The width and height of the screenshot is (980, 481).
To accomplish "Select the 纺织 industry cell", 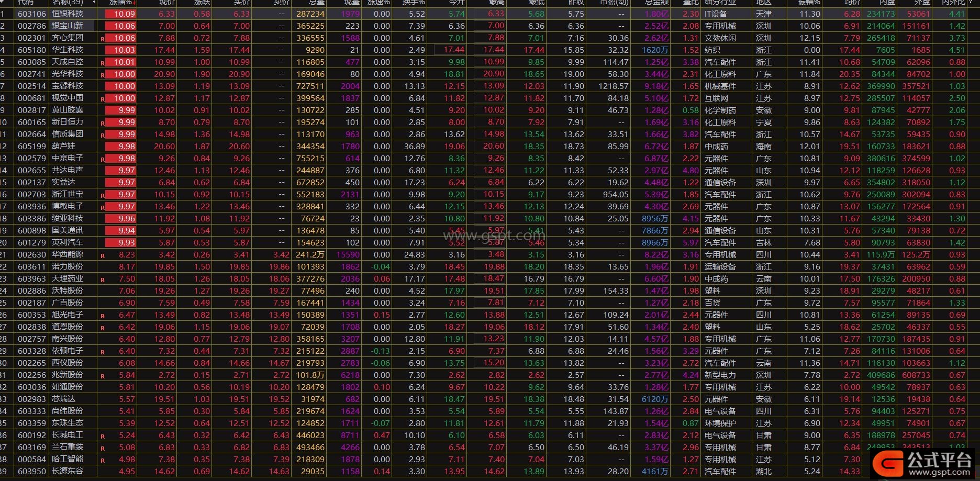I will (712, 50).
